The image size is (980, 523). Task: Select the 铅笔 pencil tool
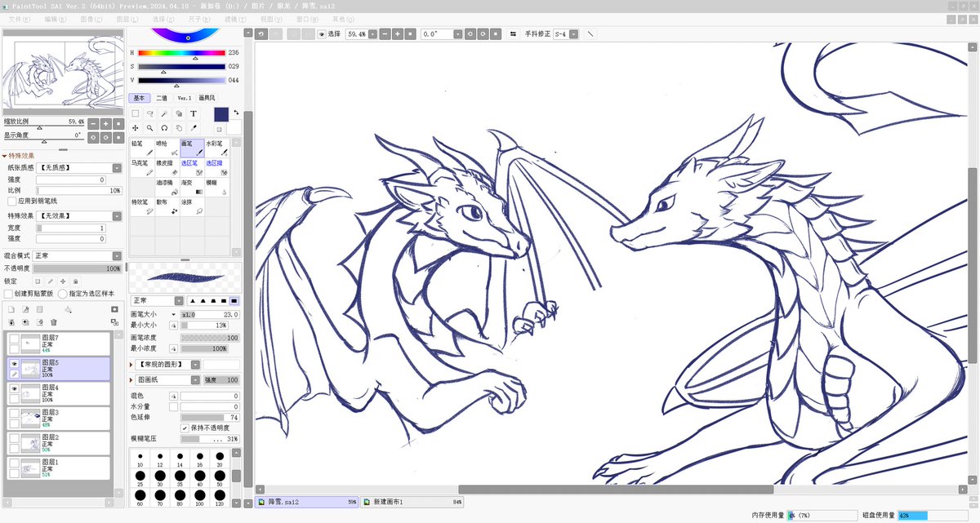142,148
